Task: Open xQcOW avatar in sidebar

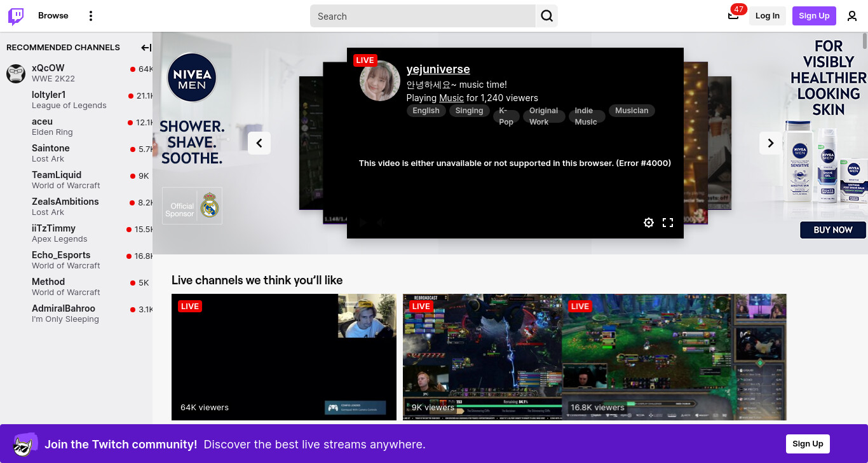Action: click(16, 73)
